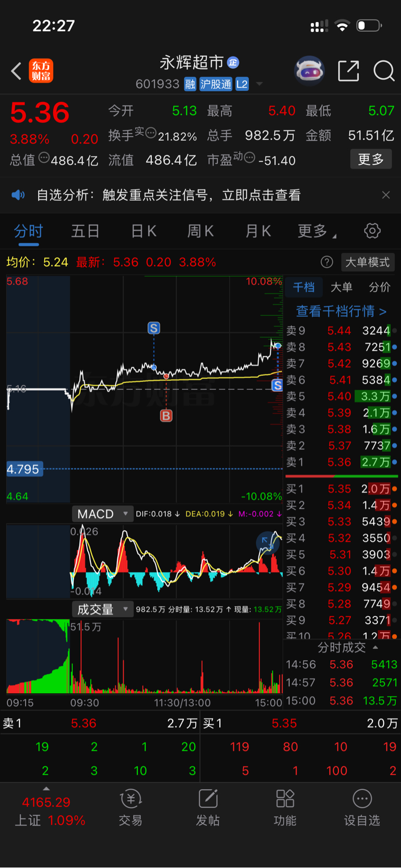
Task: Tap the upper S sell marker on chart
Action: (154, 328)
